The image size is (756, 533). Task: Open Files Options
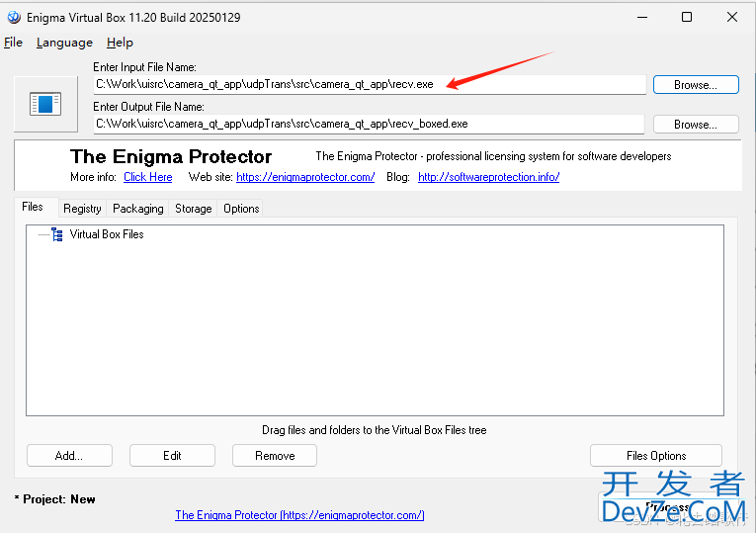tap(656, 456)
